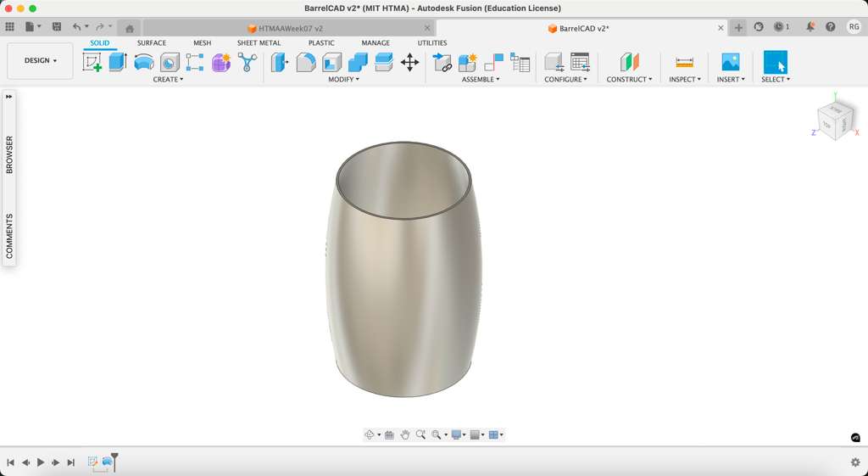Click the timeline history marker
The height and width of the screenshot is (476, 868).
click(x=114, y=460)
